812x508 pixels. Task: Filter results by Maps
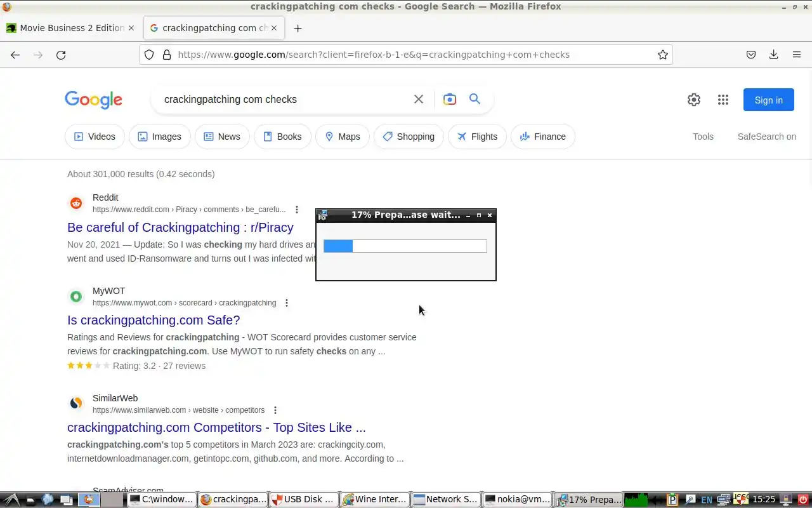point(343,137)
